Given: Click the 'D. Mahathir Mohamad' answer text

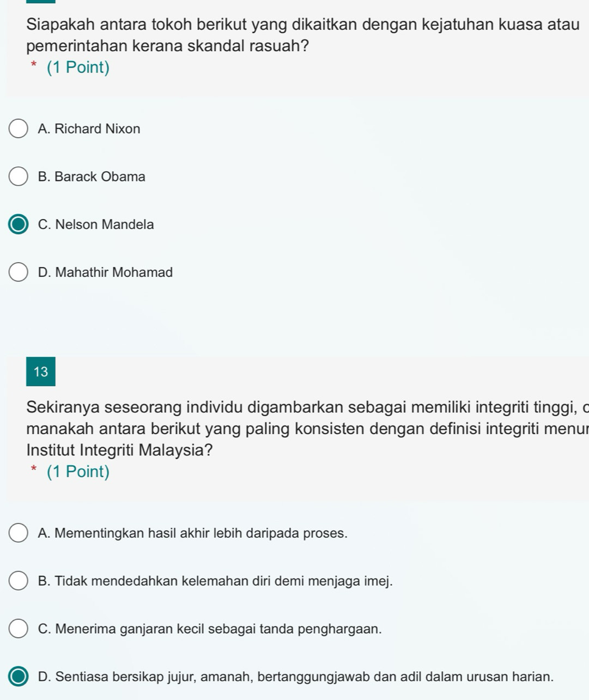Looking at the screenshot, I should (x=106, y=272).
